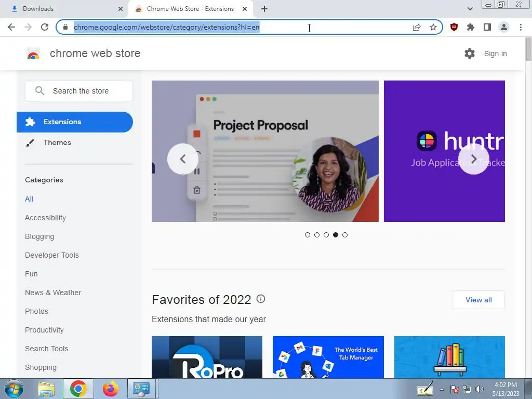Open File Explorer from the taskbar

tap(46, 389)
